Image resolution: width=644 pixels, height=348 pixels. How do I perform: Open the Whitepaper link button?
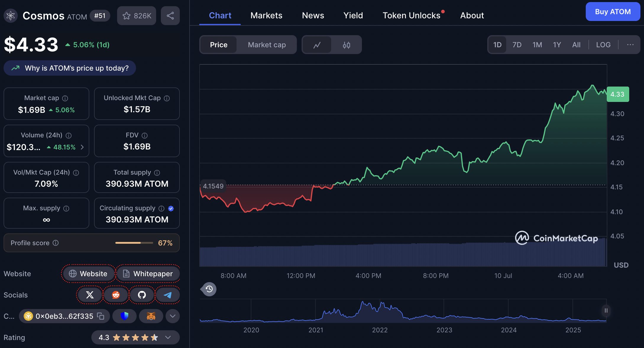tap(148, 274)
